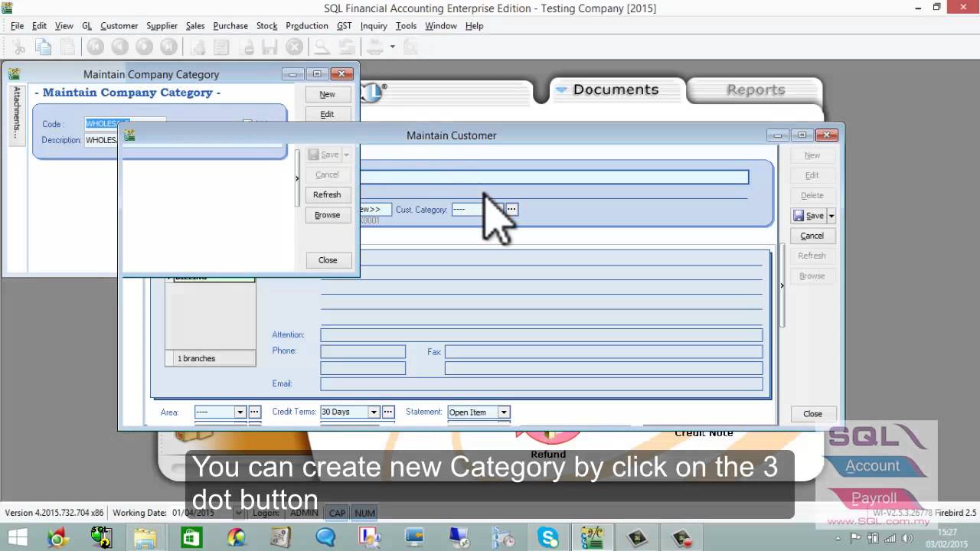Open the GST menu
Viewport: 980px width, 551px height.
point(345,25)
